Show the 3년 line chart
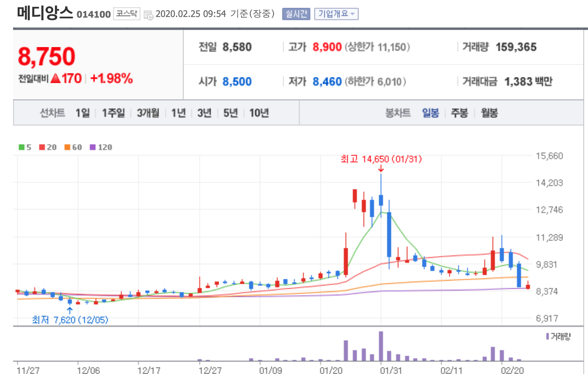The image size is (588, 374). tap(204, 113)
